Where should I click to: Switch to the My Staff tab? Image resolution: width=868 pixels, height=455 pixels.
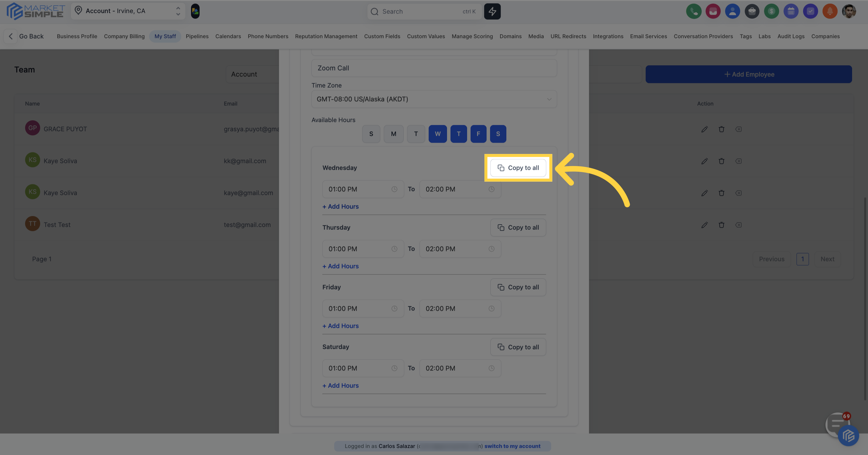coord(165,36)
